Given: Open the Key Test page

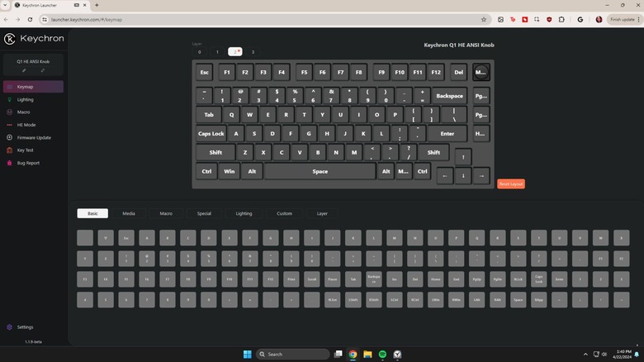Looking at the screenshot, I should click(x=26, y=150).
